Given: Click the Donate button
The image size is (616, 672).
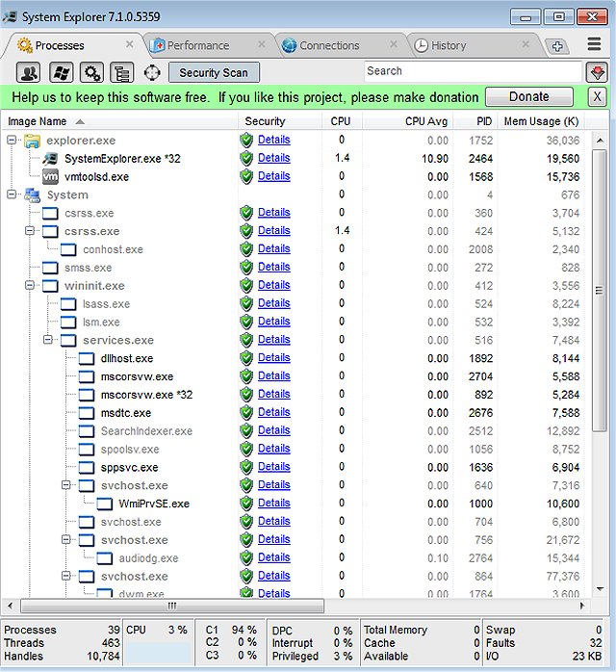Looking at the screenshot, I should 529,97.
